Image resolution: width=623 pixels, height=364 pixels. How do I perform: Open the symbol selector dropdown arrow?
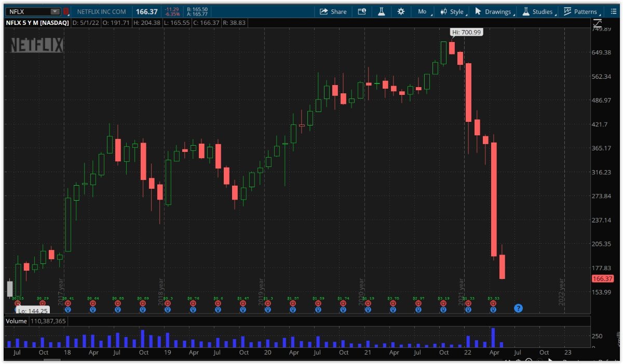55,11
